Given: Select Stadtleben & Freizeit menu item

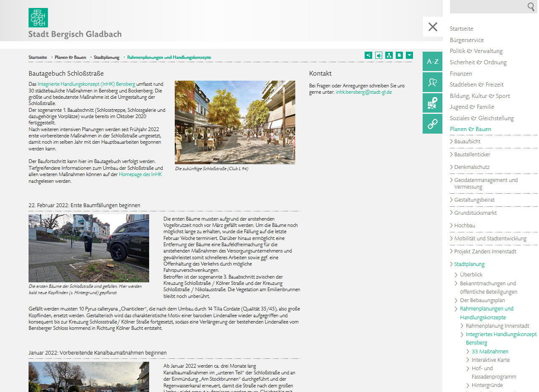Looking at the screenshot, I should pyautogui.click(x=476, y=84).
